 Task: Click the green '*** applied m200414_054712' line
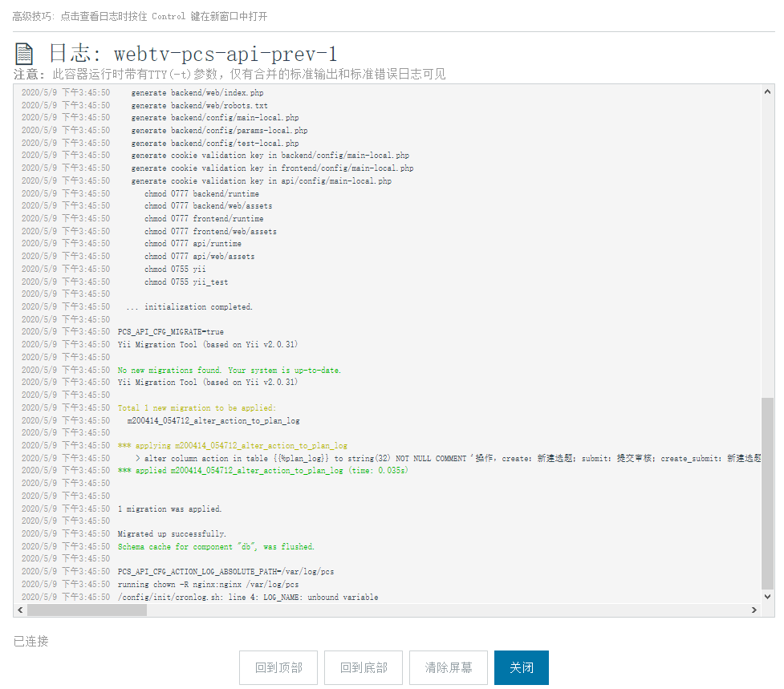(262, 471)
